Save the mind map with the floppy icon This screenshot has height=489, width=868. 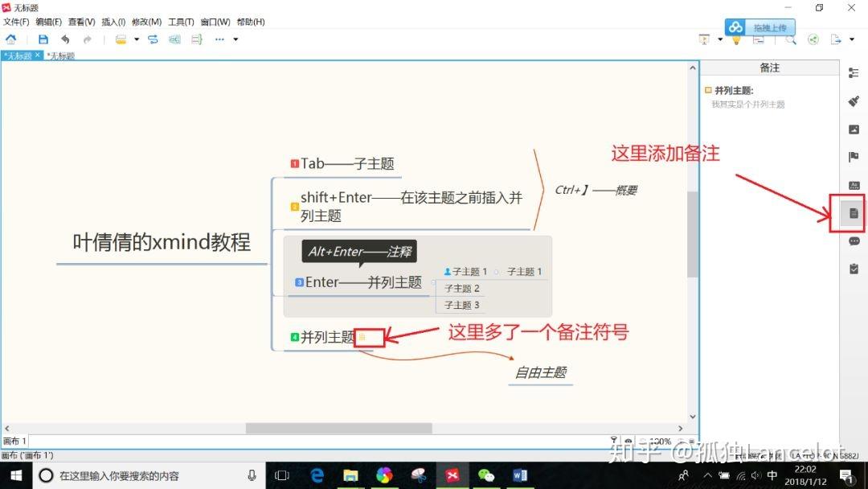(x=43, y=39)
